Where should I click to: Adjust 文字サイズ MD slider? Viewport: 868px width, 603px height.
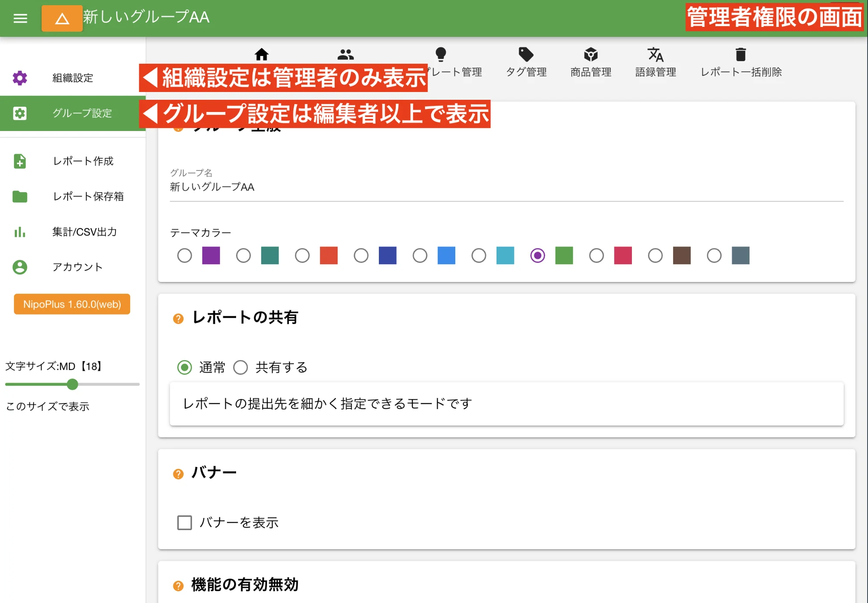click(x=71, y=383)
